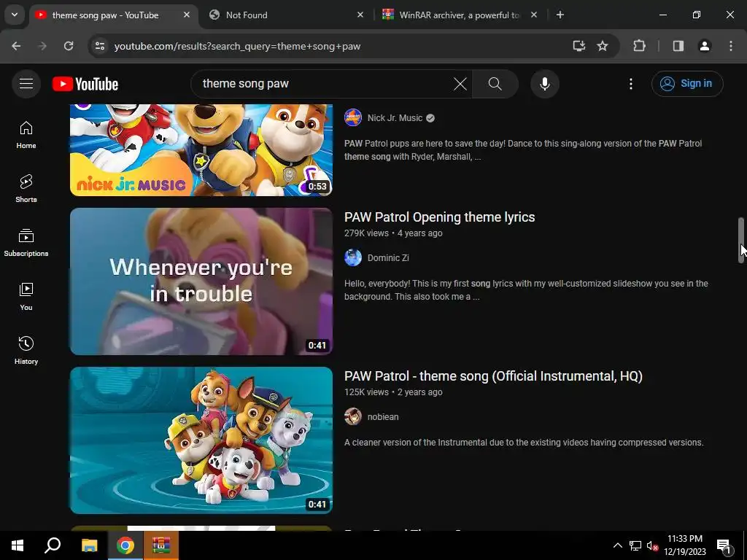Click the Sign in button
Viewport: 747px width, 560px height.
tap(687, 84)
